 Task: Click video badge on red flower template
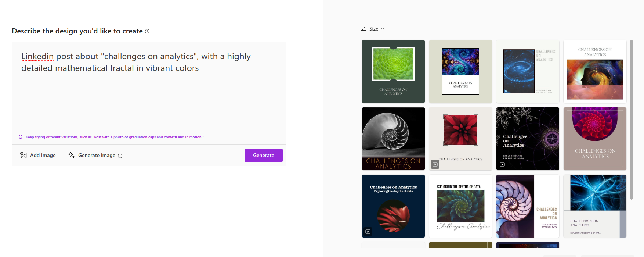435,164
